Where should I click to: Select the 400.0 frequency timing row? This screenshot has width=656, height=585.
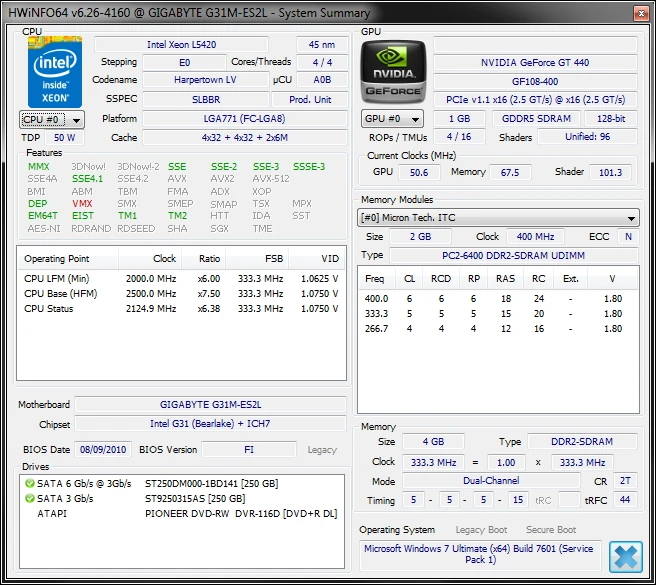coord(498,299)
